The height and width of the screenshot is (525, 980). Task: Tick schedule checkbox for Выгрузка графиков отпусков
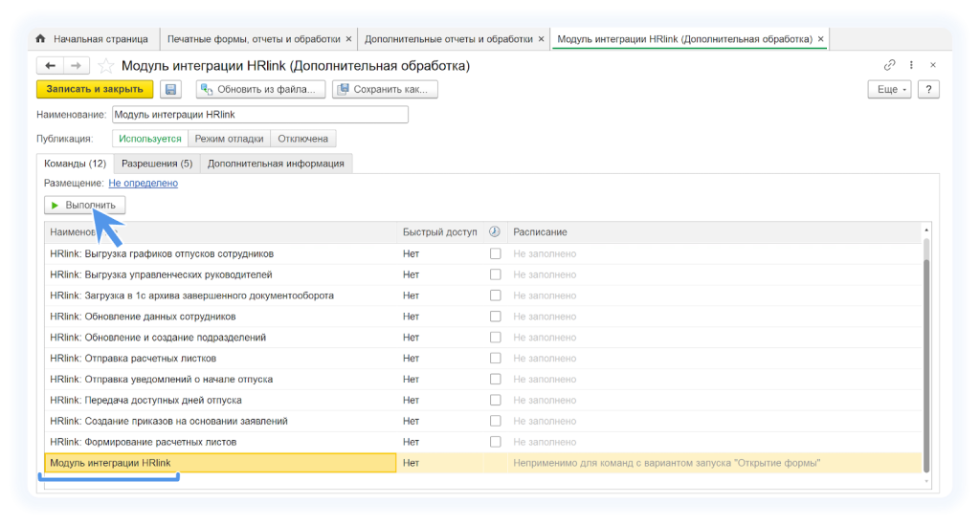495,253
